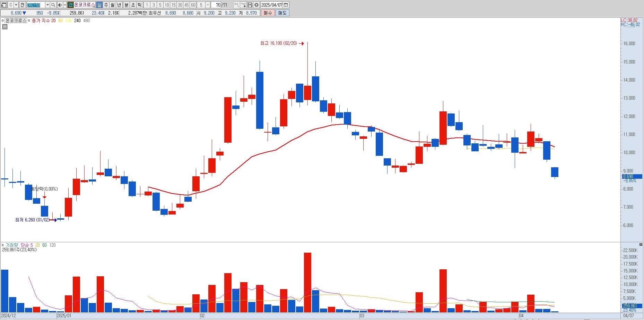Open the 주 market type dropdown arrow
Screen dimensions: 644x320
(x=16, y=5)
